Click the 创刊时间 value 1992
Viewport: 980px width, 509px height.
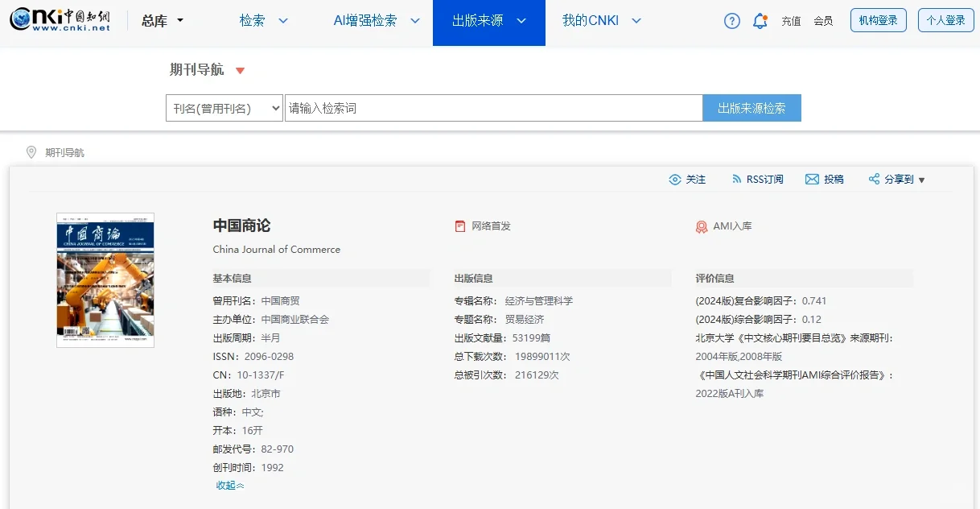click(x=272, y=468)
